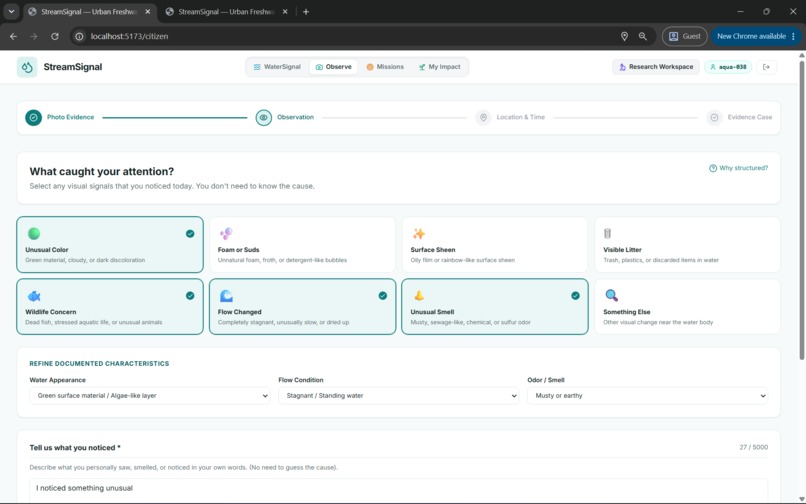Deselect the Unusual Color card
Screen dimensions: 806x504
110,245
